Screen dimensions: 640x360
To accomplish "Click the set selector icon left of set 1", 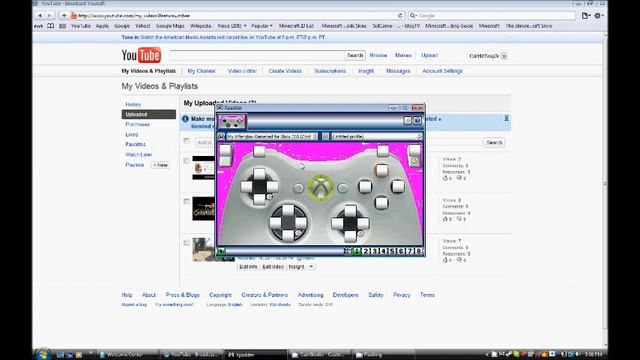I will 348,251.
